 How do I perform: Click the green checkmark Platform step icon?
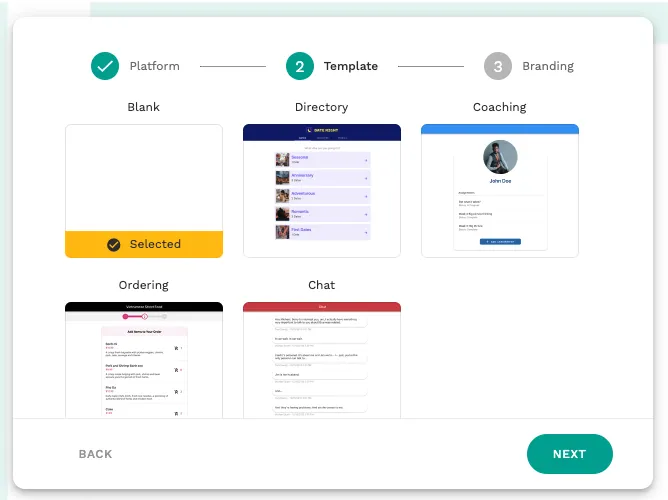coord(105,66)
